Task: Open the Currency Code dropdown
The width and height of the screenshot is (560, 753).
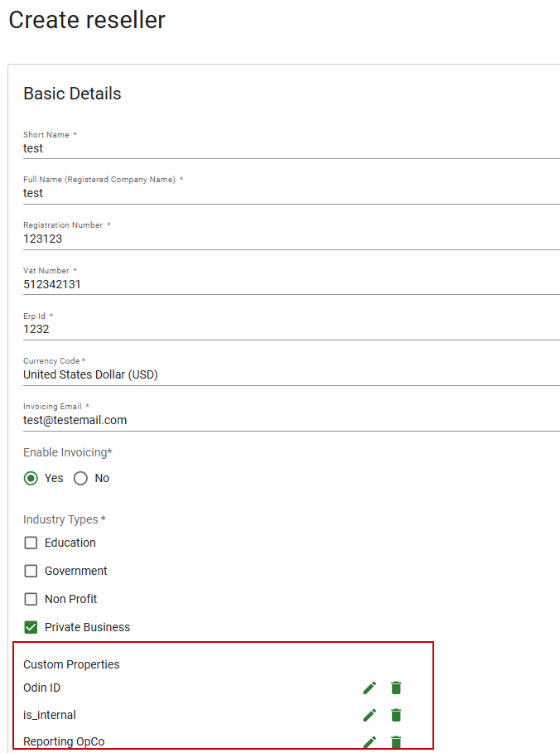Action: pyautogui.click(x=292, y=374)
